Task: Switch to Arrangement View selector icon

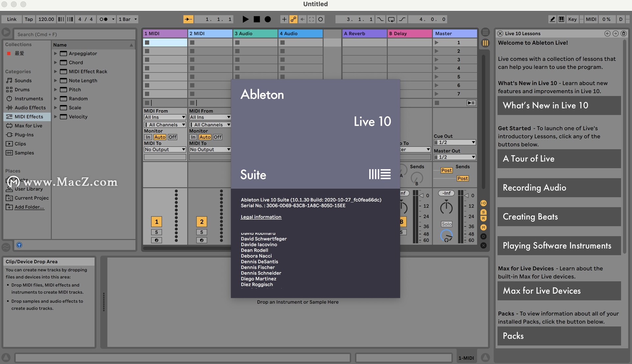Action: (485, 32)
